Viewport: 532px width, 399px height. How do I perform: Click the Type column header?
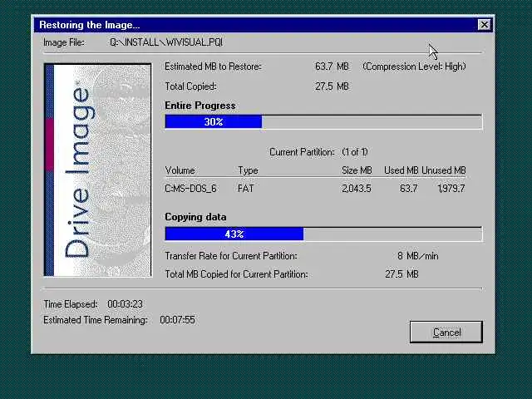tap(248, 170)
